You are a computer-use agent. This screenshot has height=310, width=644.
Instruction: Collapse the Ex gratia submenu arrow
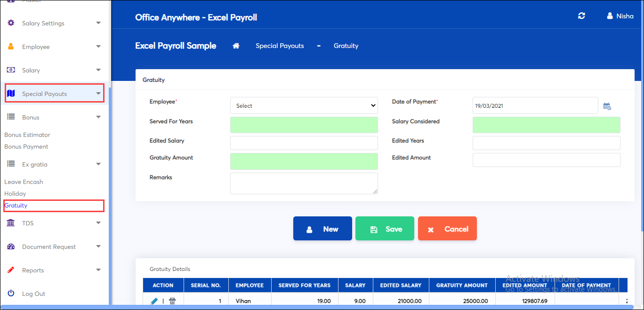(x=98, y=164)
